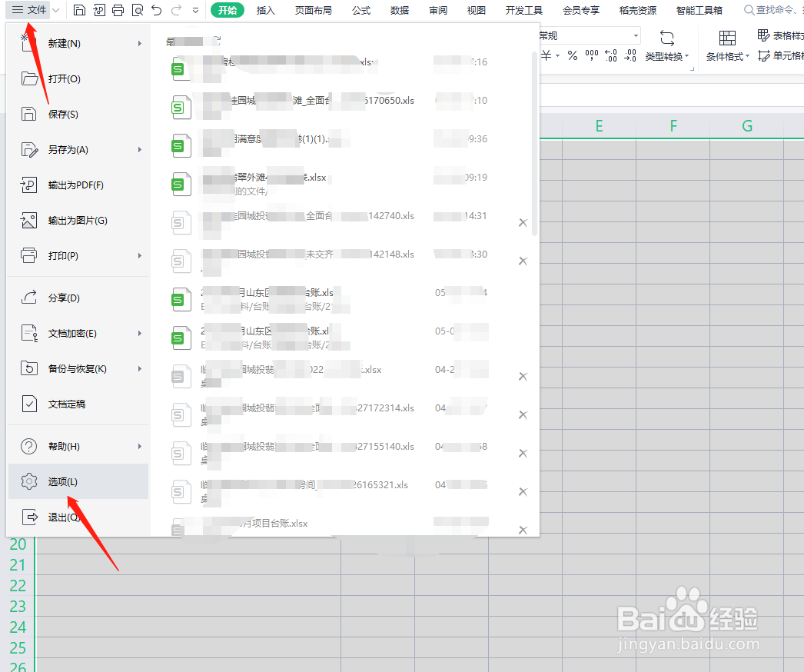Screen dimensions: 804x672
Task: Select the 打印(P) menu item
Action: [x=78, y=256]
